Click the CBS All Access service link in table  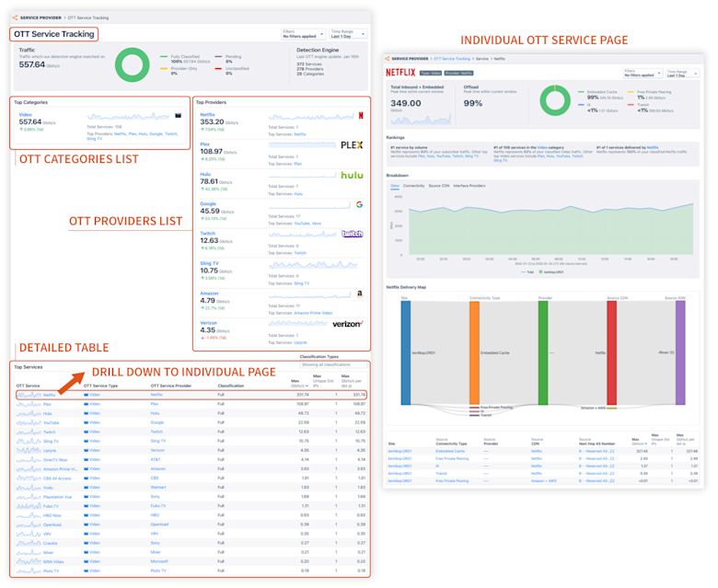click(x=57, y=478)
